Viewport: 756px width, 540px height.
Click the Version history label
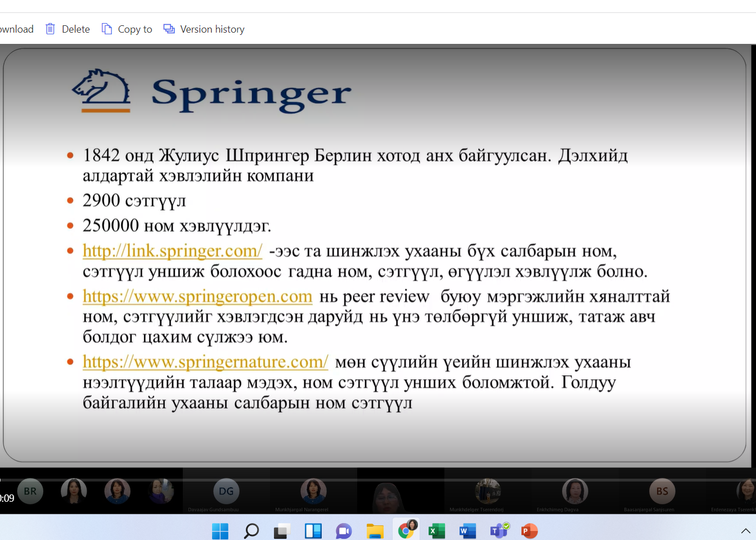tap(212, 29)
